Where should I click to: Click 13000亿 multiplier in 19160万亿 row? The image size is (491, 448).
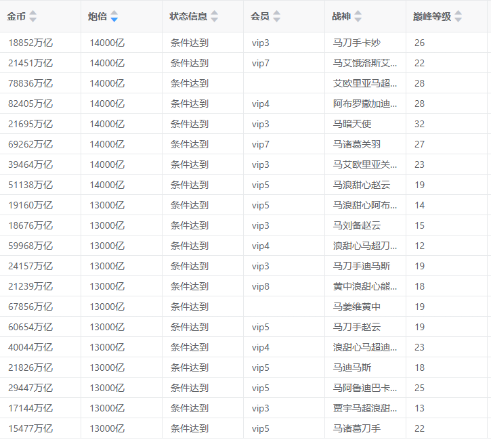coord(107,205)
